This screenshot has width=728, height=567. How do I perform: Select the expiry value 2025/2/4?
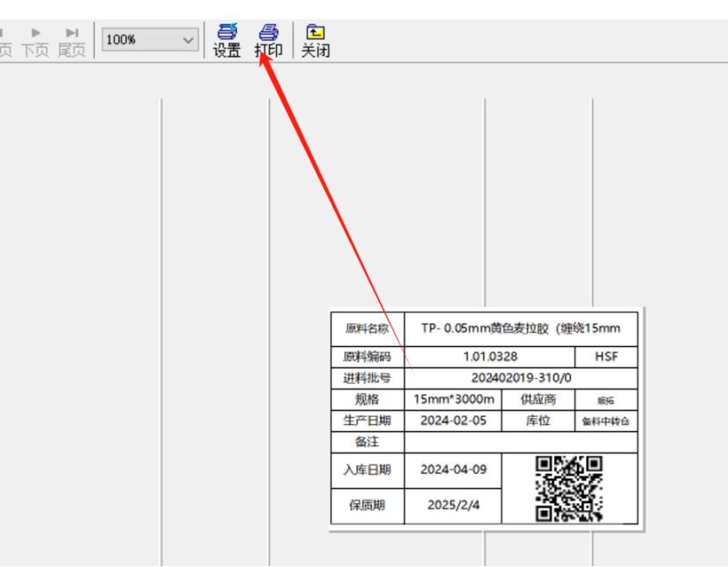(453, 505)
